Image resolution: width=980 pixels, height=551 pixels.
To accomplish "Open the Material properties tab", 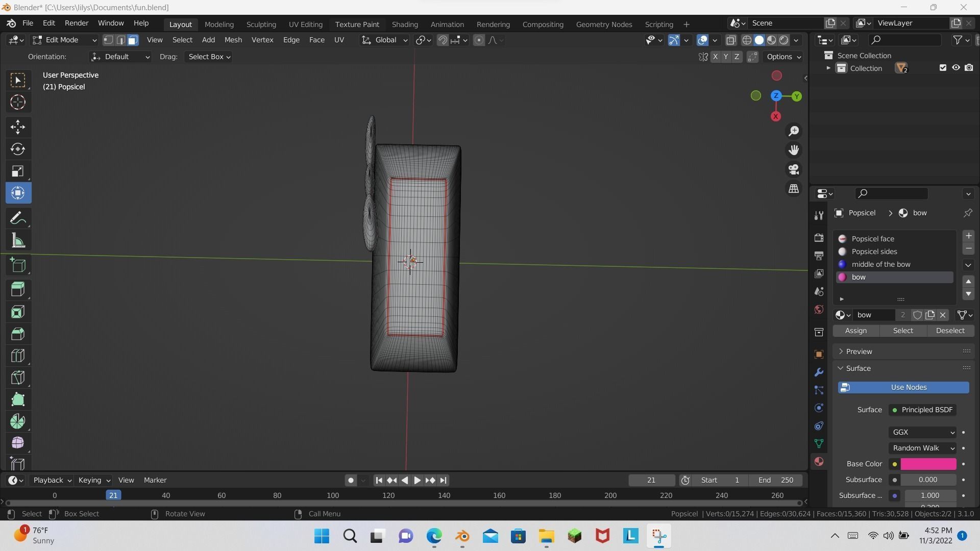I will [x=819, y=462].
